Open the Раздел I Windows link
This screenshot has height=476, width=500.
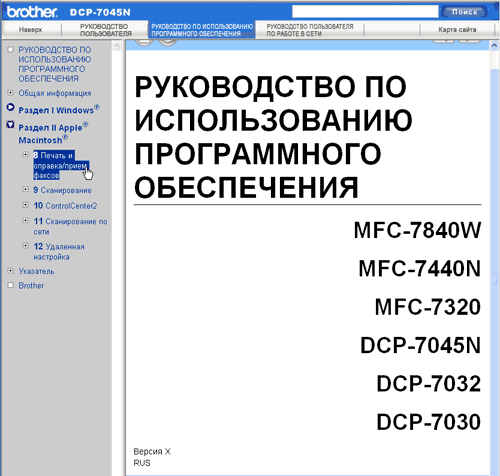pos(59,109)
